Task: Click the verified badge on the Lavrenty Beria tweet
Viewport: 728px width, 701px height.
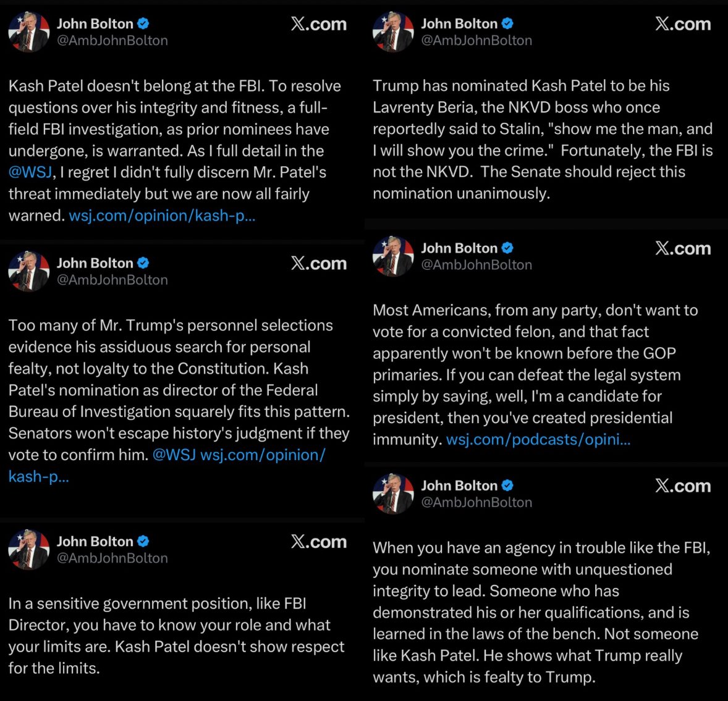Action: point(507,24)
